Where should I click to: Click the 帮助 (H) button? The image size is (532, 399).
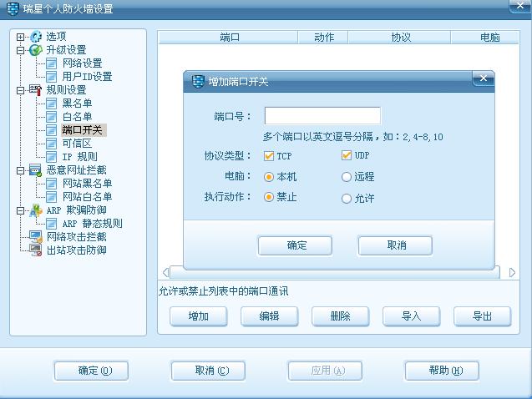[x=442, y=371]
